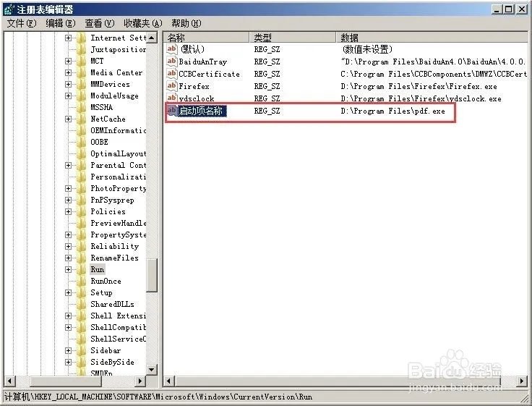532x406 pixels.
Task: Expand the ModuleUsage key
Action: (68, 96)
